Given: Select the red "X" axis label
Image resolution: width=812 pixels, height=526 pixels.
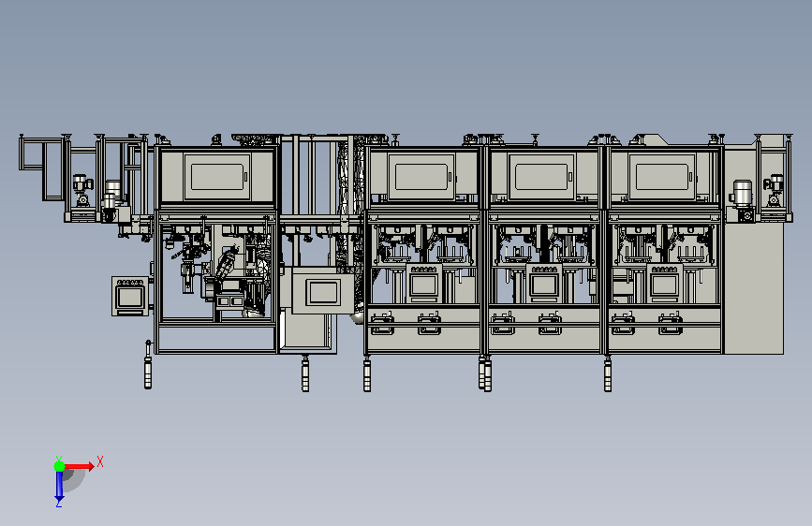Looking at the screenshot, I should (x=100, y=461).
